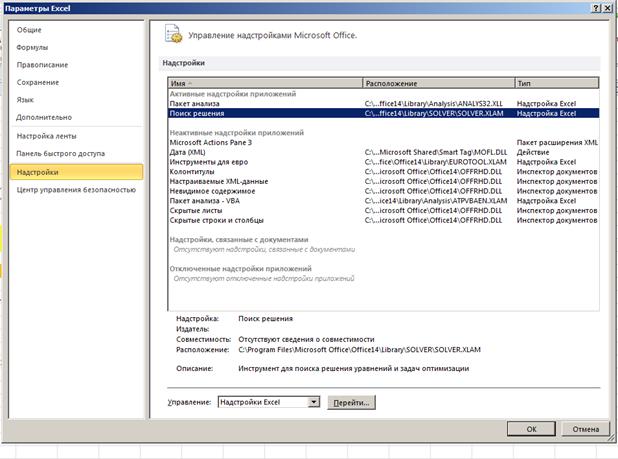Select Инструменты для евро add-in row
The width and height of the screenshot is (618, 459).
(x=383, y=162)
